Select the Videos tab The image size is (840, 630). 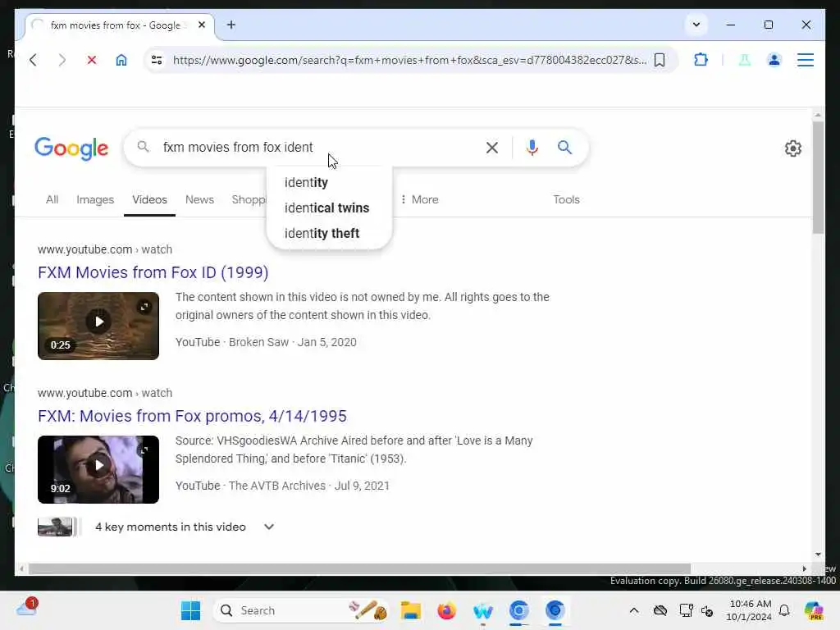[149, 199]
